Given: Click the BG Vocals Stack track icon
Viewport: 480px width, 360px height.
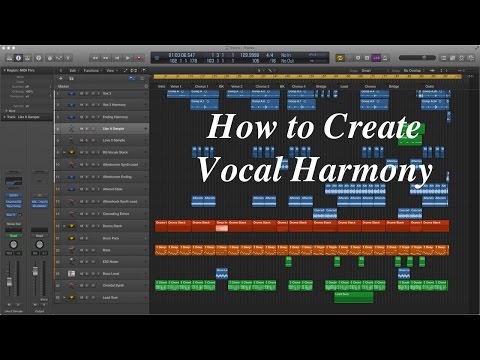Looking at the screenshot, I should pyautogui.click(x=71, y=152).
